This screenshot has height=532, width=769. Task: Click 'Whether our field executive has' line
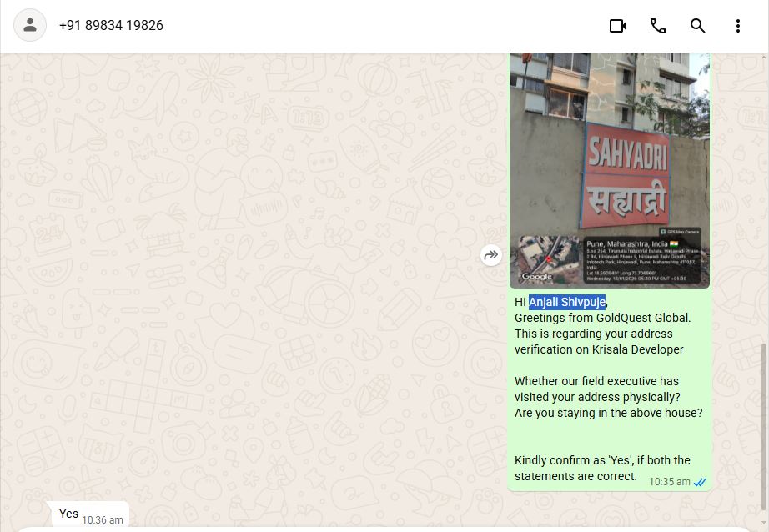coord(596,381)
